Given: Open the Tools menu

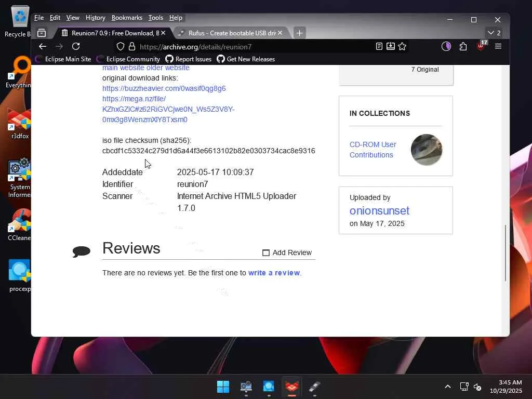Looking at the screenshot, I should click(155, 18).
